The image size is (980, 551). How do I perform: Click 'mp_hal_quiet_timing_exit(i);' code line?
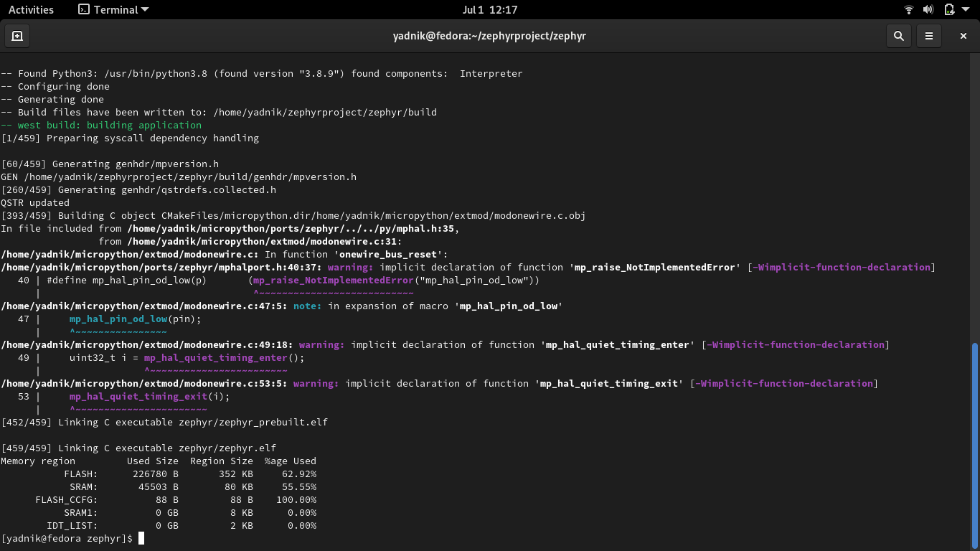pyautogui.click(x=150, y=396)
